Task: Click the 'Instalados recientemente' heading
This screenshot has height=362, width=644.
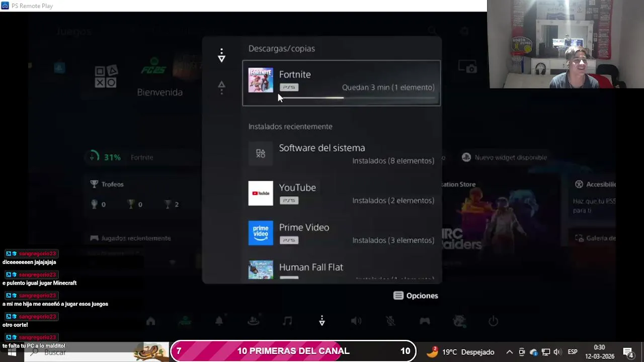Action: (x=290, y=127)
